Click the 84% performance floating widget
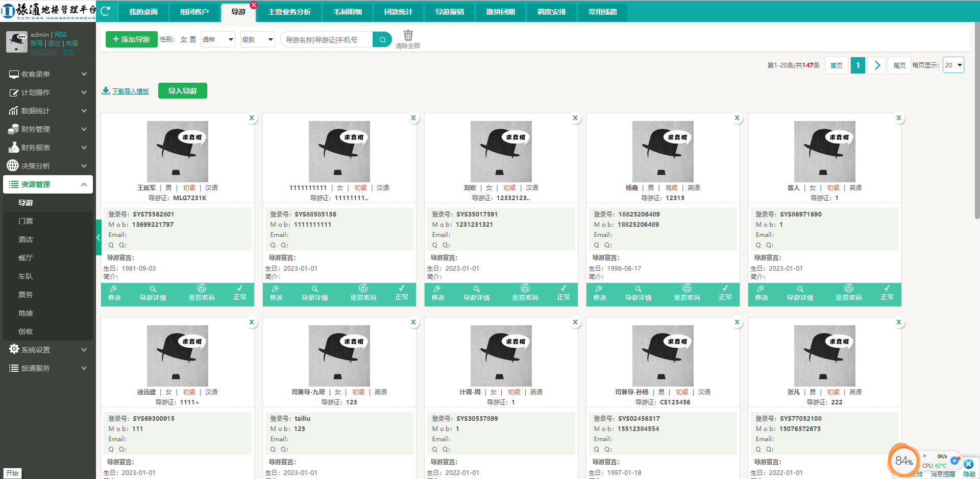 click(x=903, y=461)
